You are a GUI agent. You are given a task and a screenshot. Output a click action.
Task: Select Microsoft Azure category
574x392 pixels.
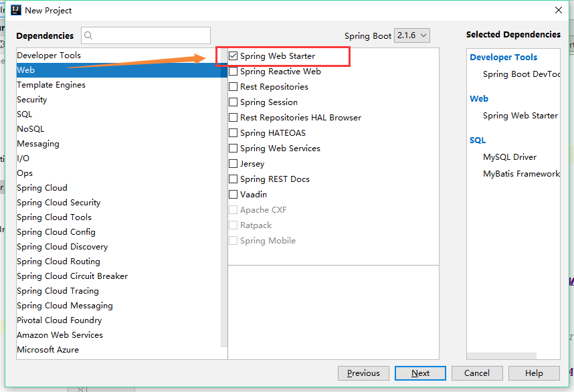tap(118, 350)
